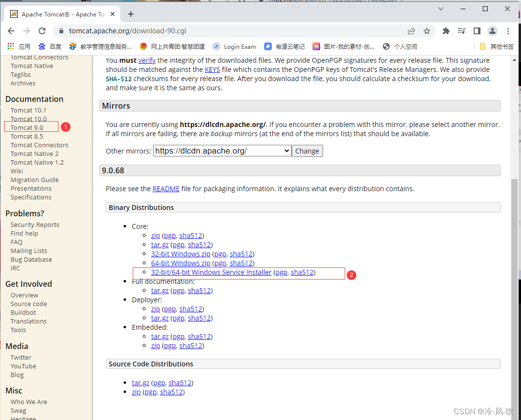Image resolution: width=521 pixels, height=420 pixels.
Task: Open Who We Are under Misc
Action: tap(29, 402)
